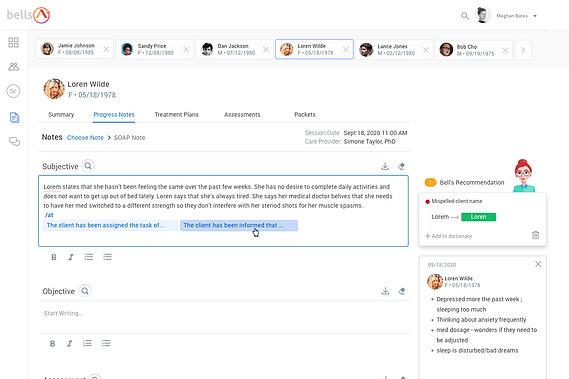The image size is (569, 379).
Task: Click the search magnifier in top bar
Action: pos(465,16)
